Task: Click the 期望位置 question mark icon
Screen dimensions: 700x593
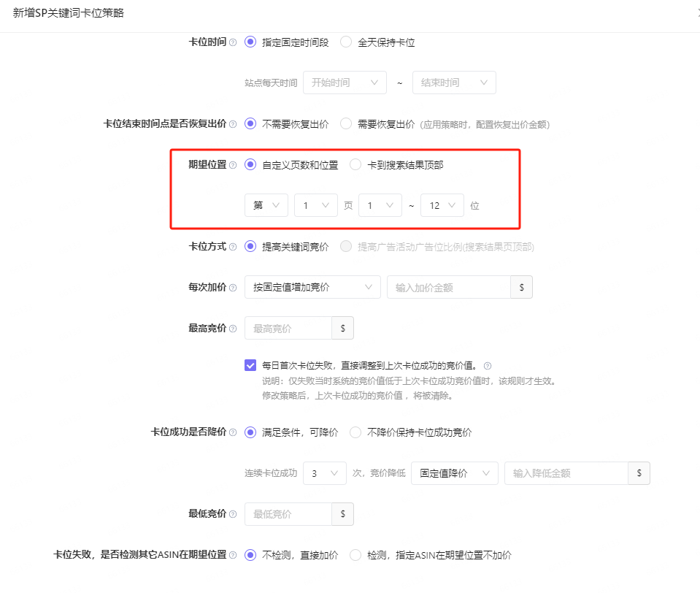Action: click(232, 165)
